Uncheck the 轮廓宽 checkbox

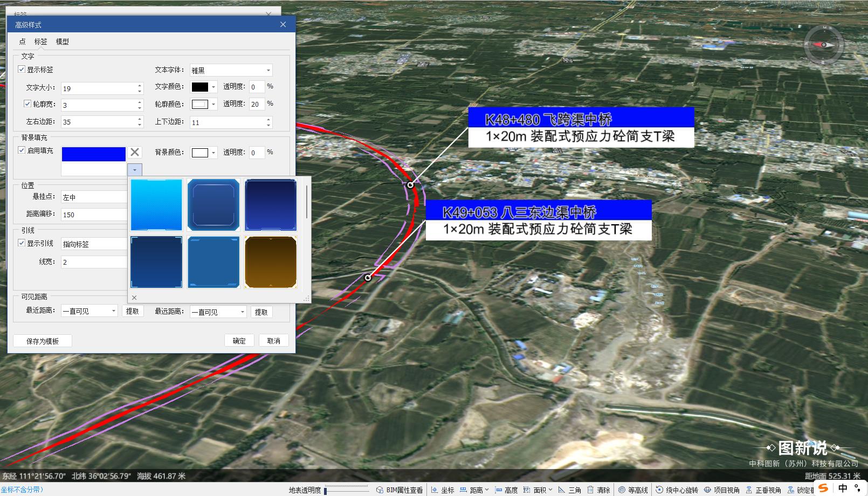(27, 104)
